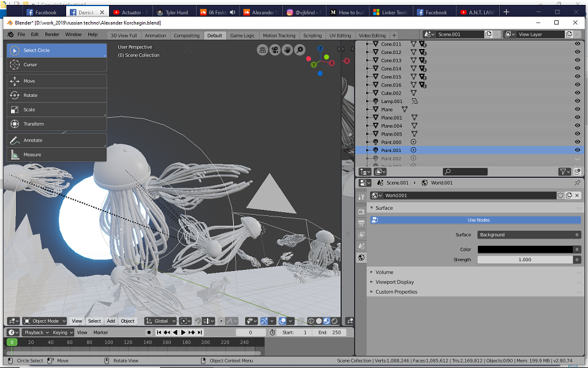Image resolution: width=588 pixels, height=368 pixels.
Task: Open World properties tab icon
Action: 361,258
